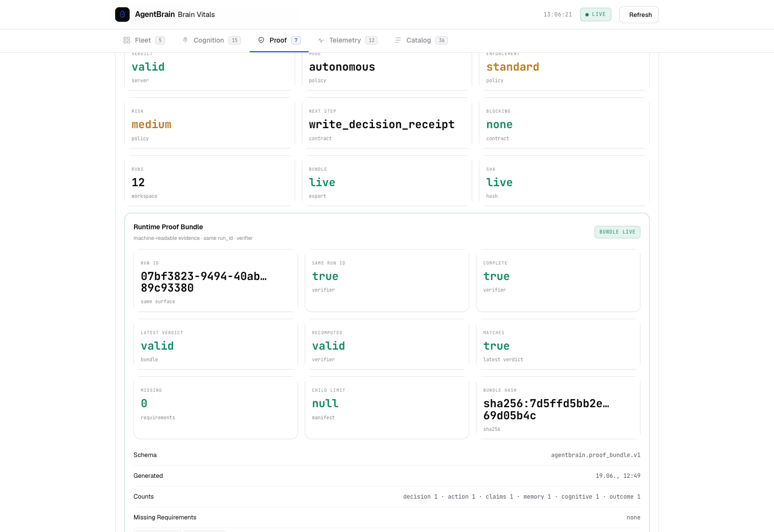Image resolution: width=774 pixels, height=532 pixels.
Task: Select the Run ID card
Action: [x=216, y=281]
